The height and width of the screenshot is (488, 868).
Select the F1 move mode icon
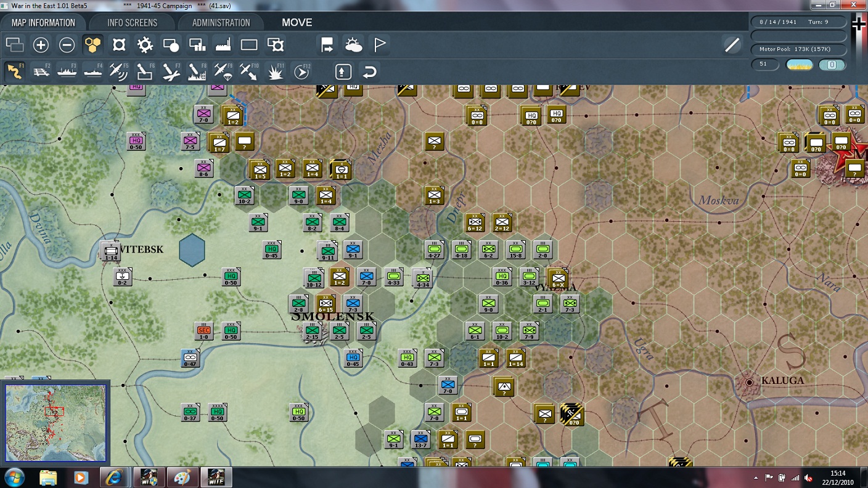pyautogui.click(x=14, y=71)
